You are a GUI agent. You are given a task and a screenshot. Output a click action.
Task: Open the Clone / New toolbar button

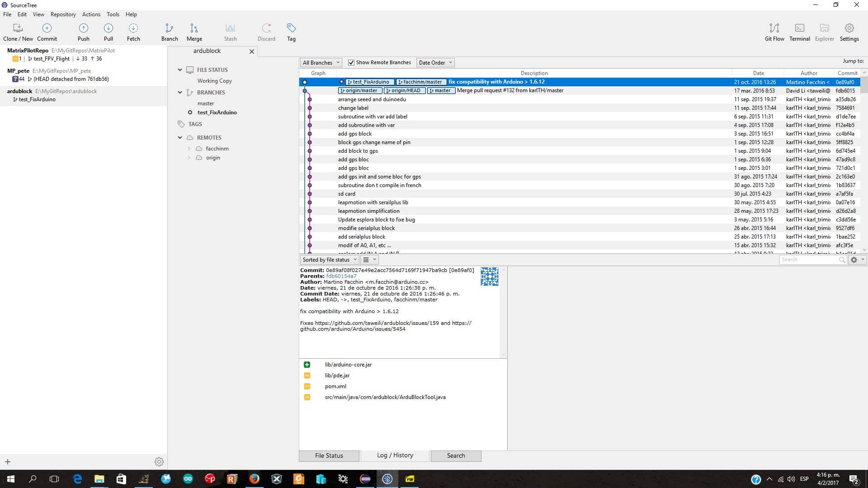[x=18, y=32]
